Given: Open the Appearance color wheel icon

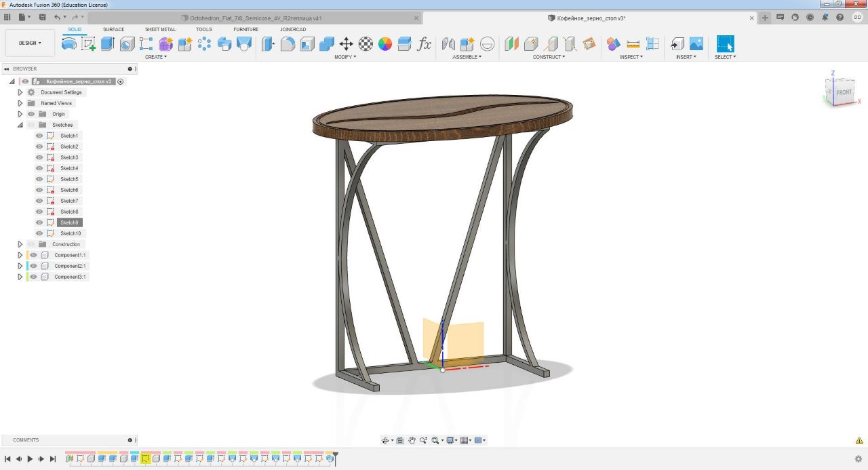Looking at the screenshot, I should [385, 44].
